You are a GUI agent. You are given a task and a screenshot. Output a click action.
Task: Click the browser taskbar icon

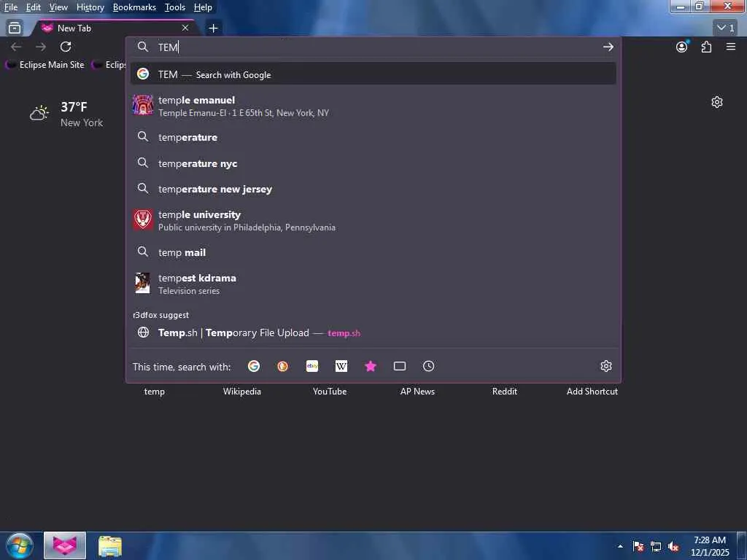[x=65, y=545]
